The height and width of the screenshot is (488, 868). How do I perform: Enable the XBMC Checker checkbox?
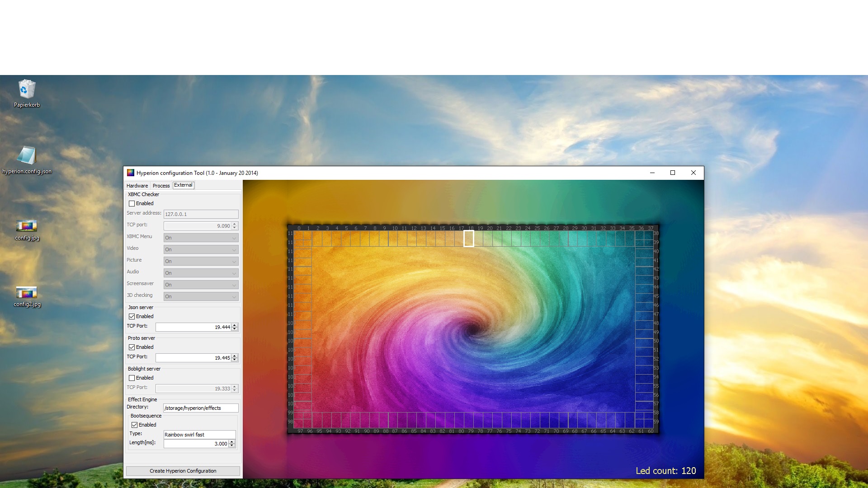tap(132, 204)
